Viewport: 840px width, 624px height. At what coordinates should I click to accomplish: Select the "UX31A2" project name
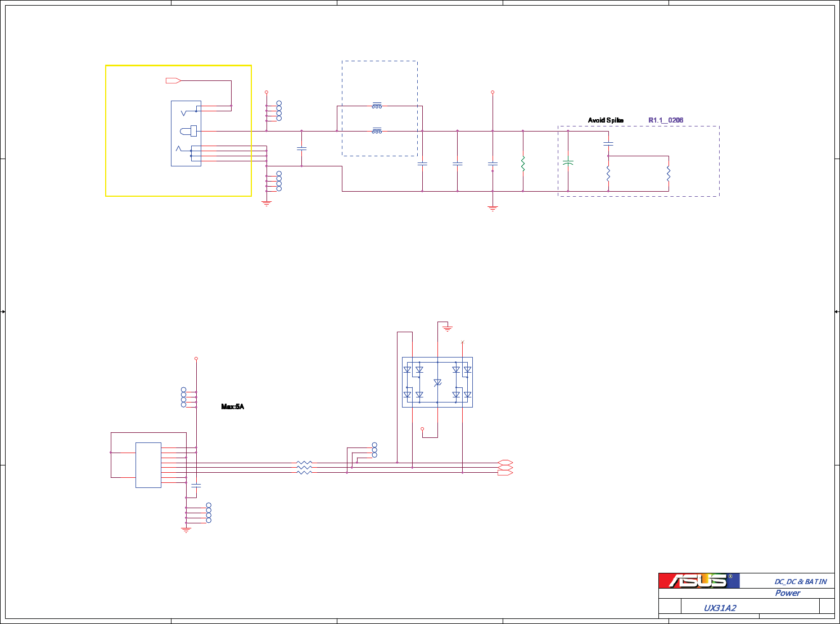(720, 608)
